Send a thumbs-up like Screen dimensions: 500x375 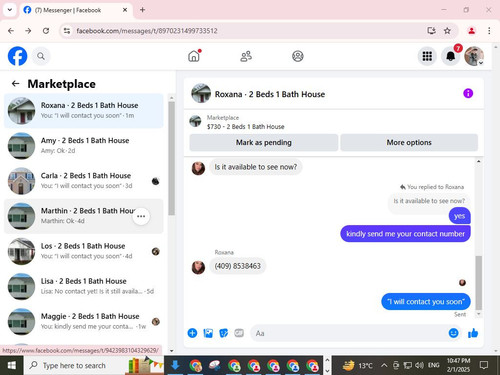pyautogui.click(x=473, y=333)
